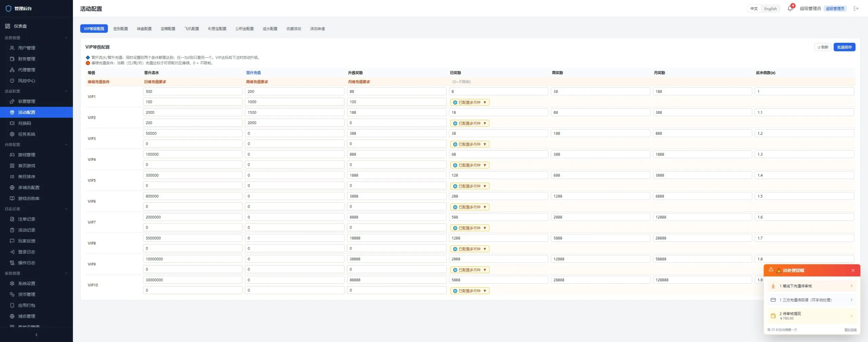Open 注单记录 sidebar entry
Image resolution: width=868 pixels, height=342 pixels.
coord(36,219)
